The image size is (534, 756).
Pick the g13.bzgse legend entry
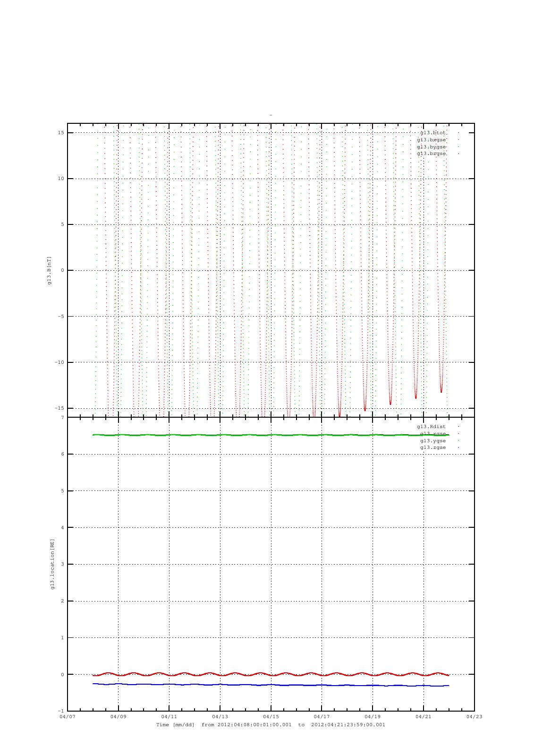pyautogui.click(x=432, y=154)
